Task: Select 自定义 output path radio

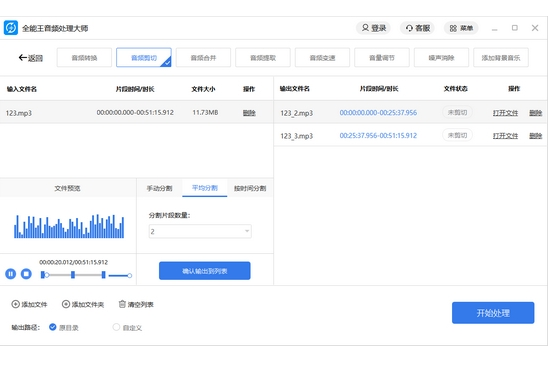Action: click(x=116, y=327)
